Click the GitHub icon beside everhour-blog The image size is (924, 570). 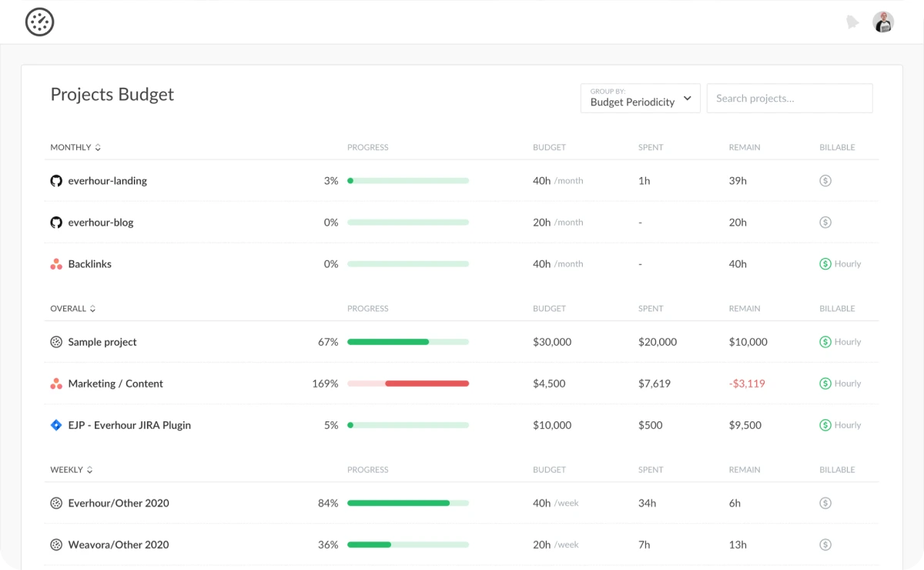[56, 223]
